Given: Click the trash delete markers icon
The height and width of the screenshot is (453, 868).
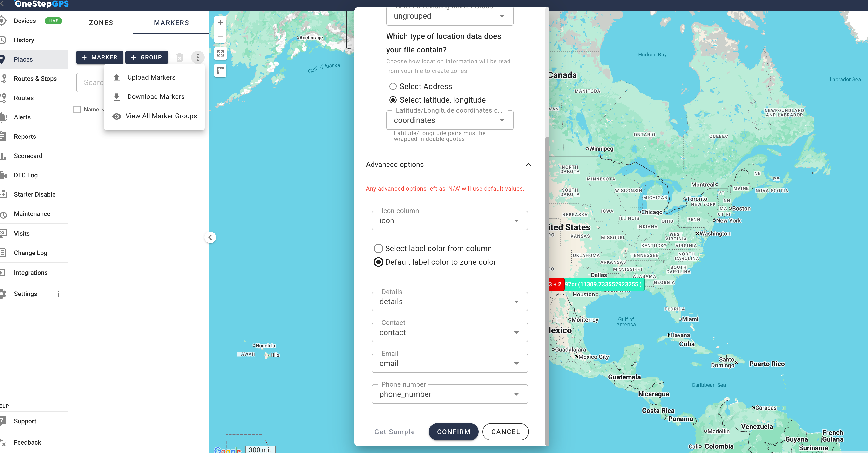Looking at the screenshot, I should (x=180, y=58).
